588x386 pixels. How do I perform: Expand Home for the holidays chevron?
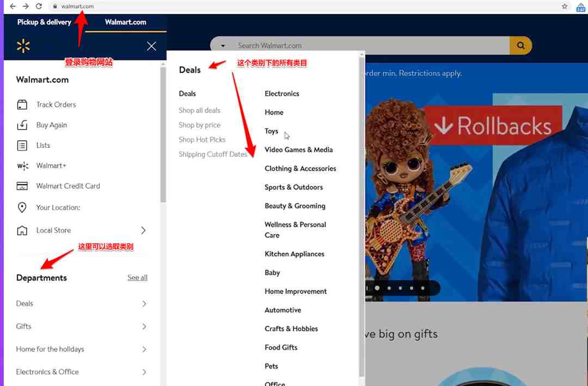point(144,349)
